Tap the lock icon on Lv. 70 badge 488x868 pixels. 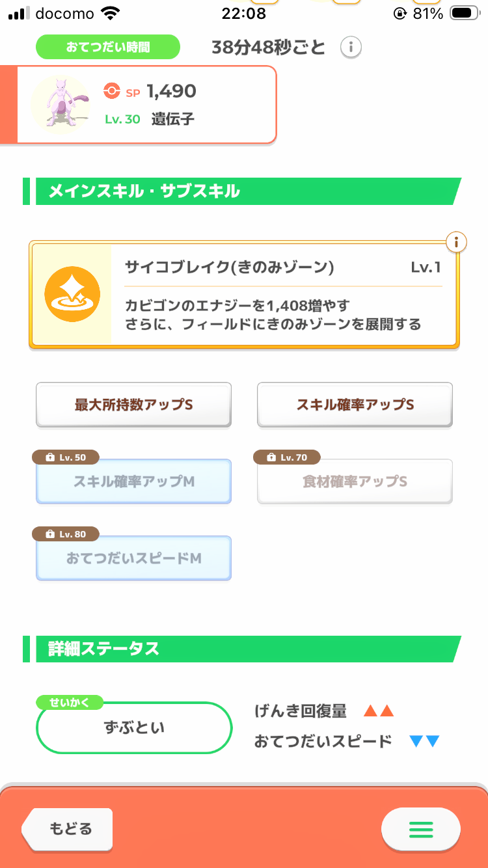271,457
